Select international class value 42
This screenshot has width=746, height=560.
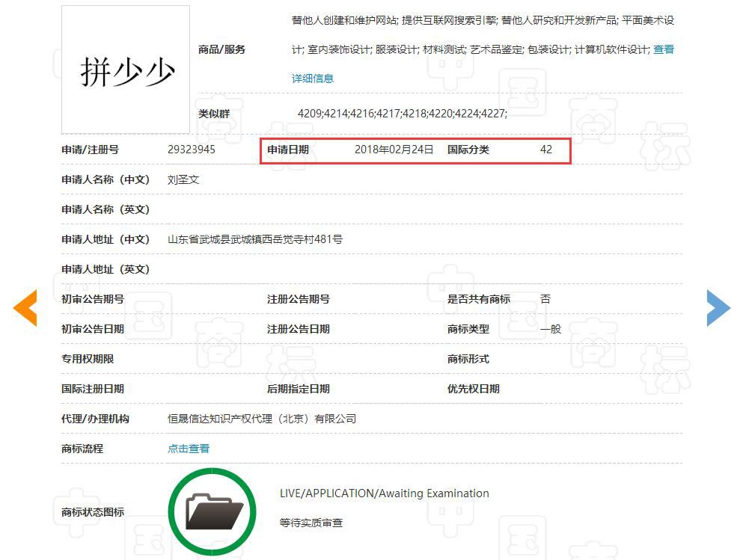(x=546, y=150)
